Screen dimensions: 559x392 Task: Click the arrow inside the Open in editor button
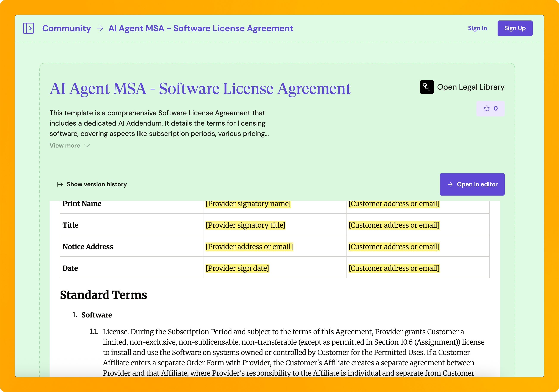(x=450, y=184)
